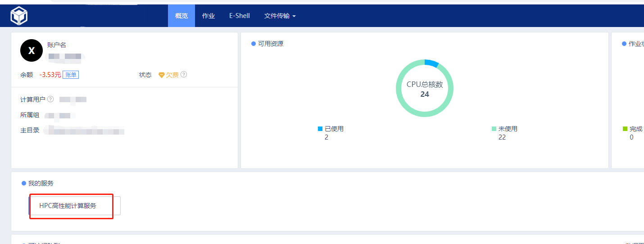Viewport: 644px width, 244px height.
Task: Click the blue dot beside 作业 panel title
Action: click(624, 44)
